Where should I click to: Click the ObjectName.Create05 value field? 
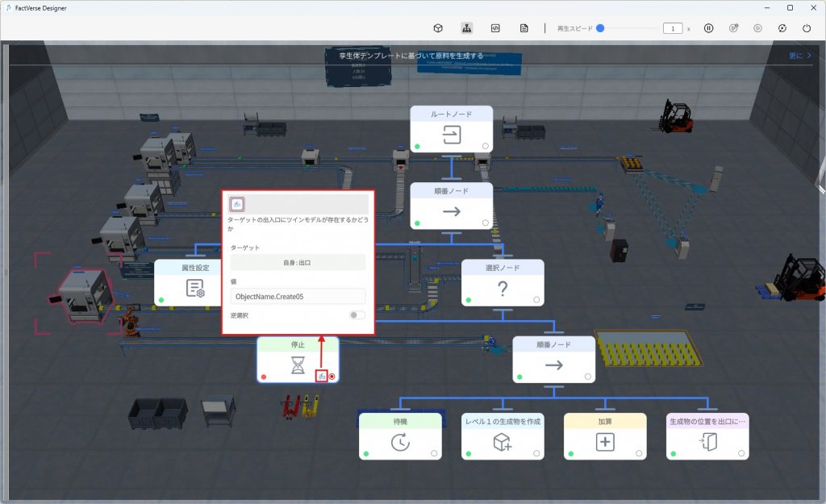coord(298,297)
